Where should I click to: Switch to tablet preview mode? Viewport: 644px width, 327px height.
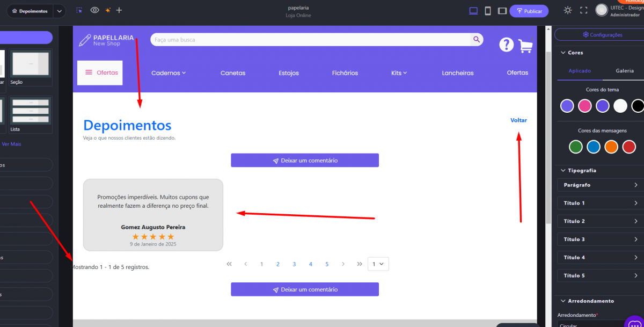coord(502,11)
